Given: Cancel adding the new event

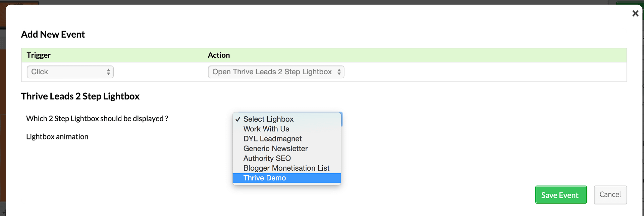Looking at the screenshot, I should 610,195.
